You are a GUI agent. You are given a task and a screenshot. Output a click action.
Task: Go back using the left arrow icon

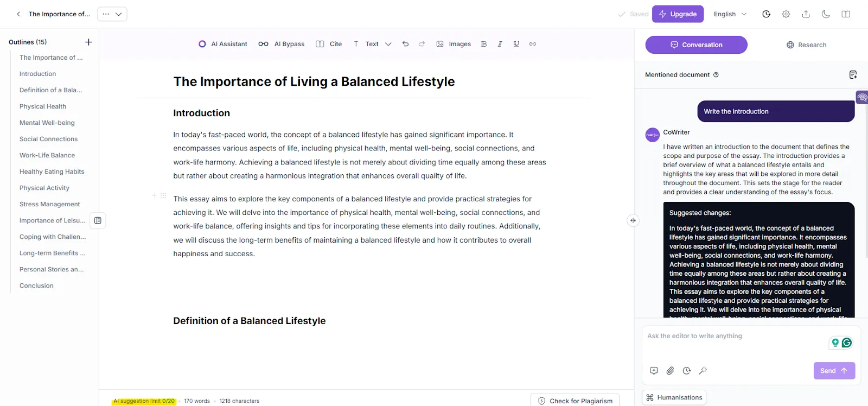[x=18, y=14]
